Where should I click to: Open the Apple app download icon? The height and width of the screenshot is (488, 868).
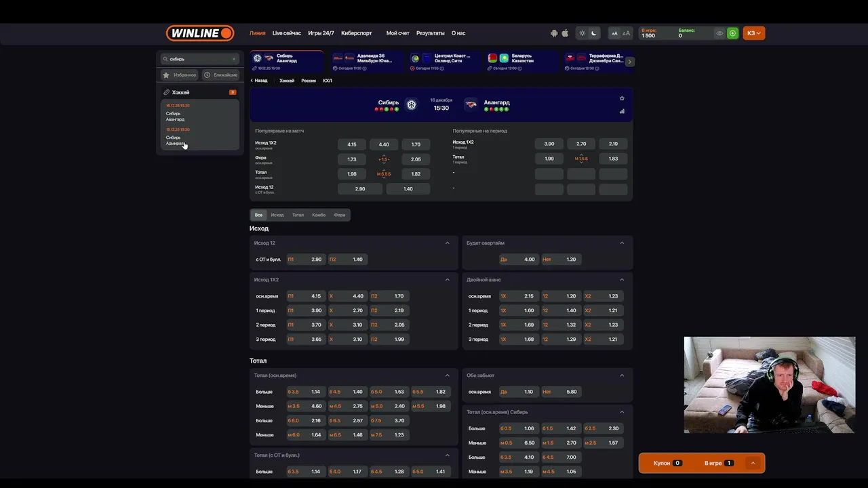pyautogui.click(x=565, y=33)
